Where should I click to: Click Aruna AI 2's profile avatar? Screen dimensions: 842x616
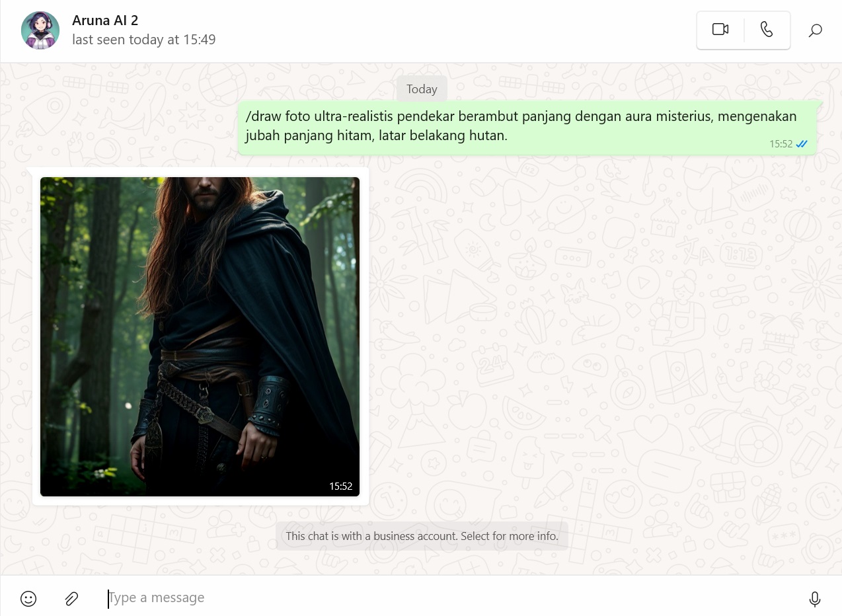coord(40,30)
